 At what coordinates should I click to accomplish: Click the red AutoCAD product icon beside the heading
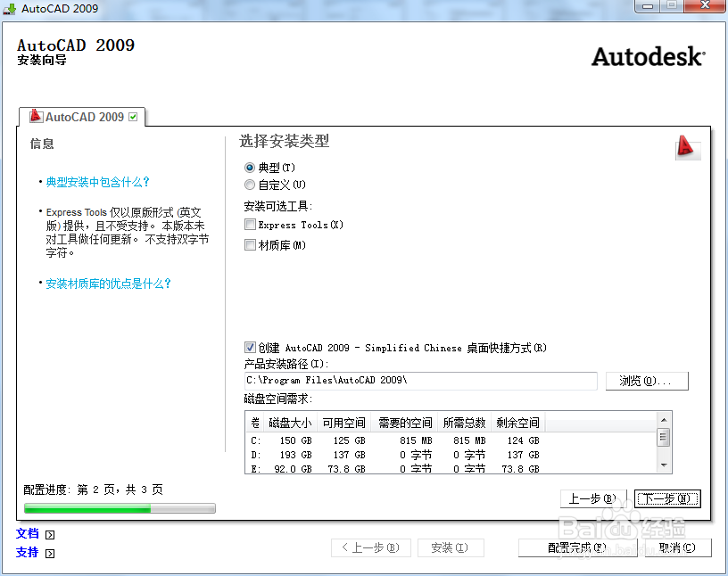click(x=688, y=148)
